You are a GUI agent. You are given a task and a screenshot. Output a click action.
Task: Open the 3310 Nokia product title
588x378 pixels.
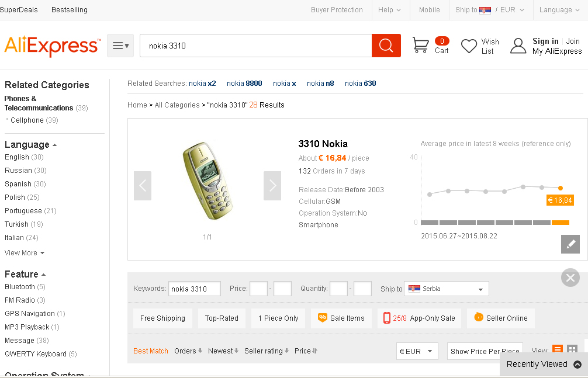323,144
